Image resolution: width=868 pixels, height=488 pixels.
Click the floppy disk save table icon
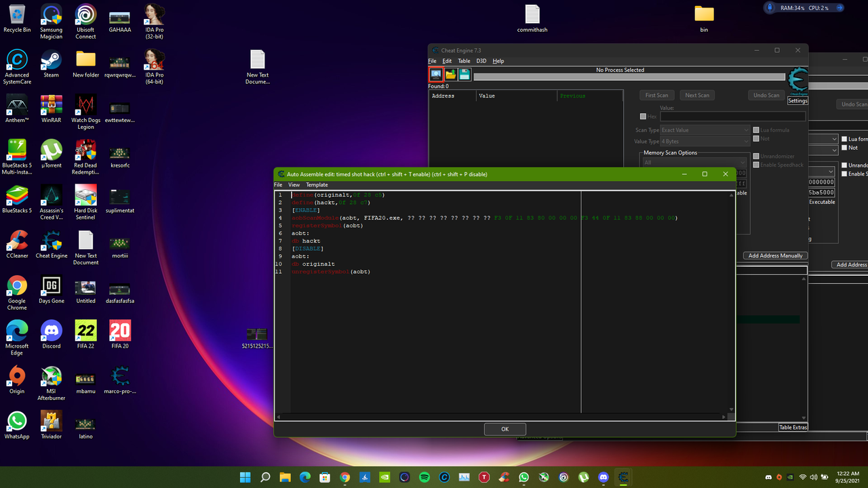[465, 74]
